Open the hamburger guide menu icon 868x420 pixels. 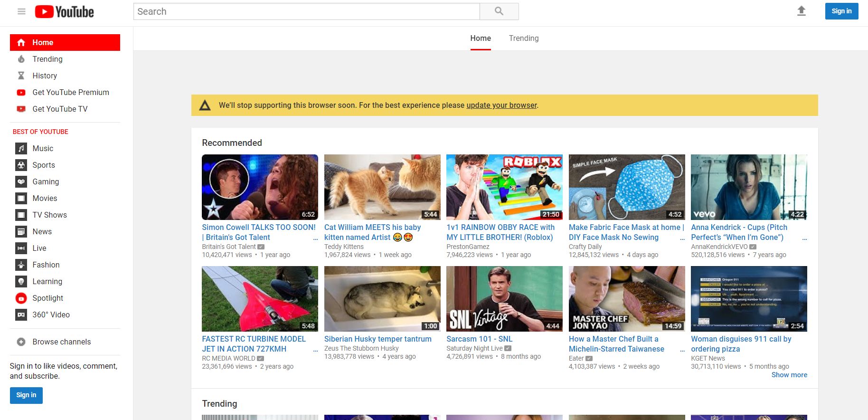[21, 11]
